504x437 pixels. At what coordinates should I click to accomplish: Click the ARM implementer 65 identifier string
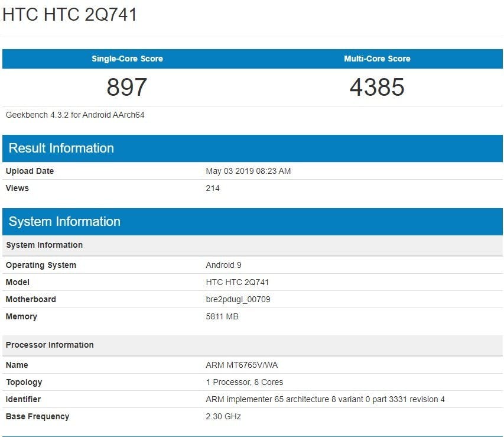pos(326,399)
